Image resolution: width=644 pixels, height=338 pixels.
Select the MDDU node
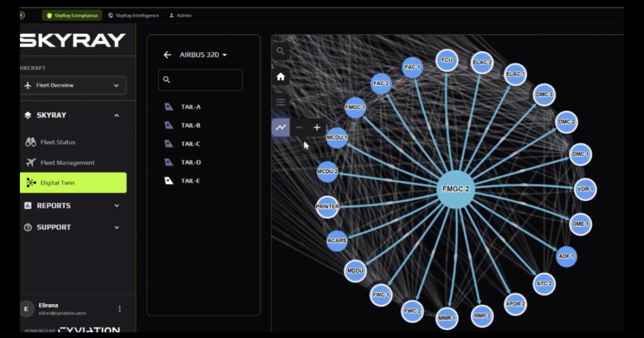(355, 271)
